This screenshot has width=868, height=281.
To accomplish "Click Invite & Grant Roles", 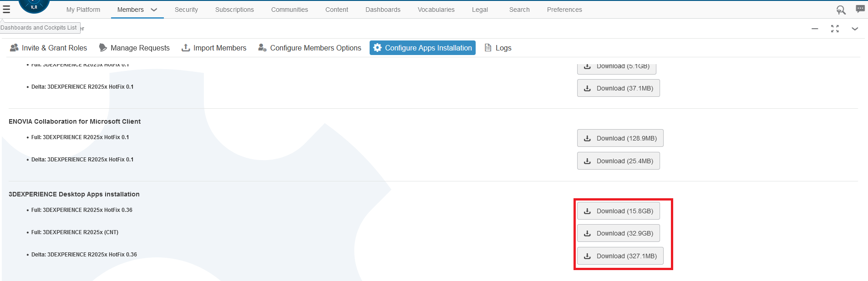I will pos(49,48).
